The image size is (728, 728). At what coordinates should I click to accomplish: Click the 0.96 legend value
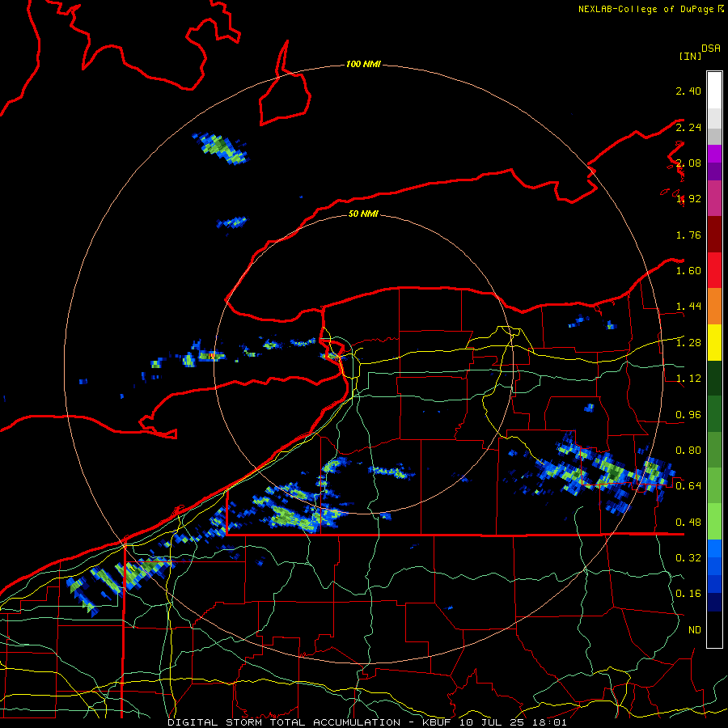click(688, 415)
